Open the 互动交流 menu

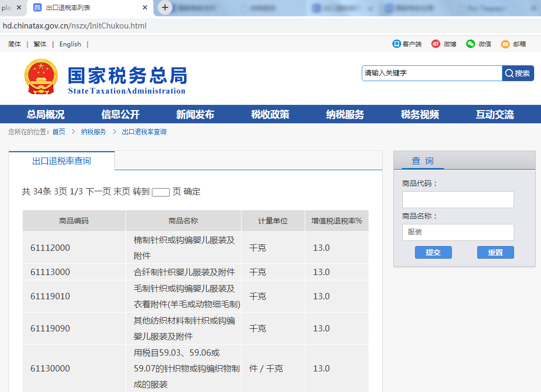click(495, 114)
